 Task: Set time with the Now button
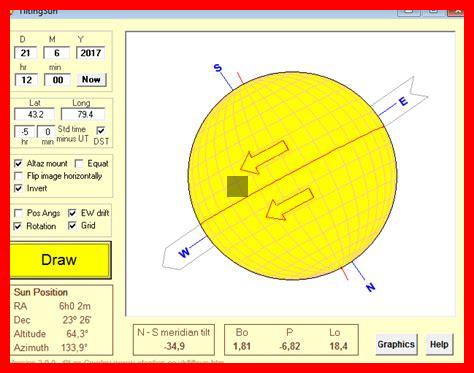(x=91, y=80)
